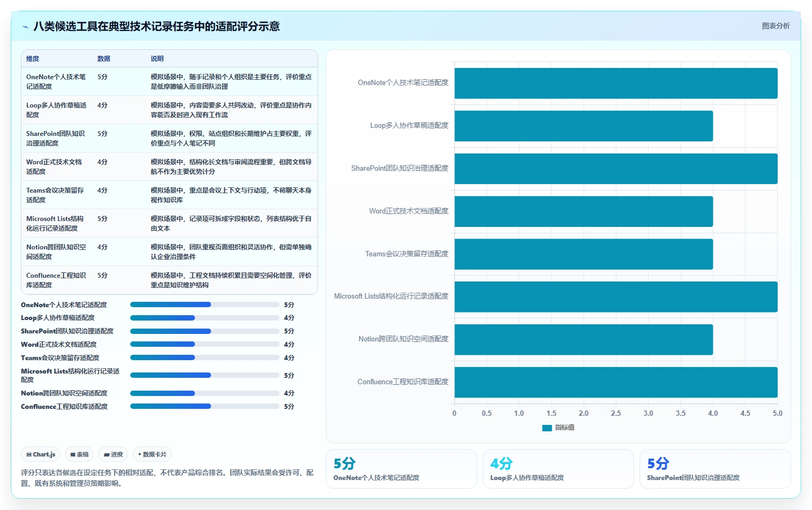Click the Word正式技术文档 progress bar
This screenshot has height=510, width=812.
tap(205, 345)
